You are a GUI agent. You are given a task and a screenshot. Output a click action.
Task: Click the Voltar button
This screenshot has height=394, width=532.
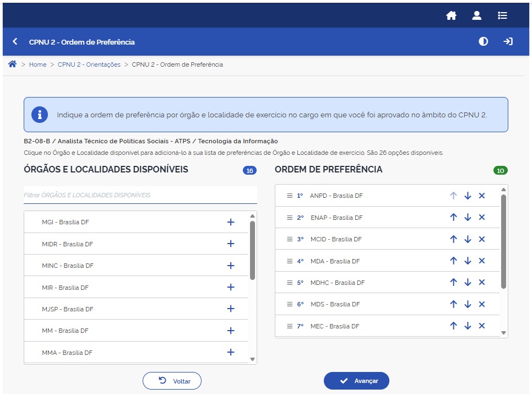point(172,381)
